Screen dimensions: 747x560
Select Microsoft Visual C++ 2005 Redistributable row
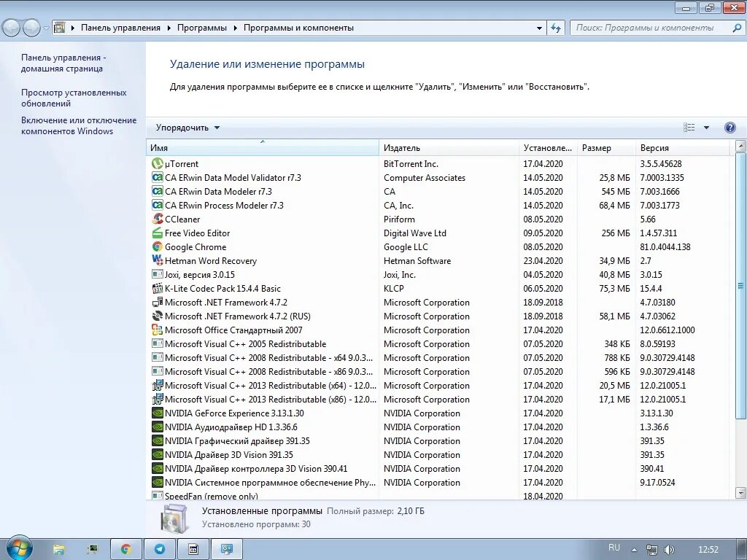click(x=438, y=343)
